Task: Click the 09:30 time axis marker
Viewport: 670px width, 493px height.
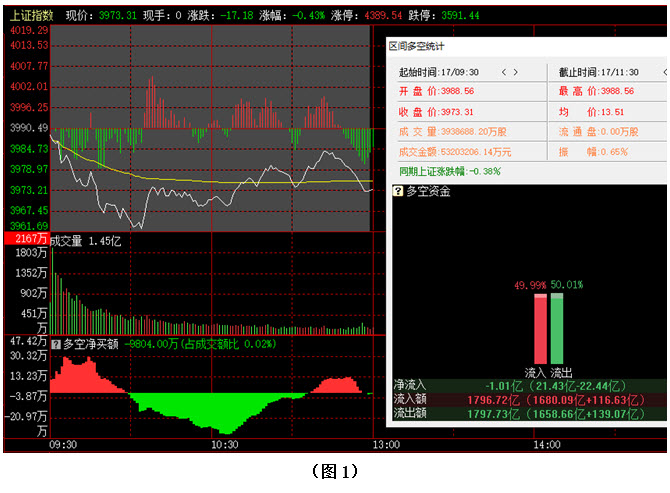Action: pyautogui.click(x=63, y=444)
